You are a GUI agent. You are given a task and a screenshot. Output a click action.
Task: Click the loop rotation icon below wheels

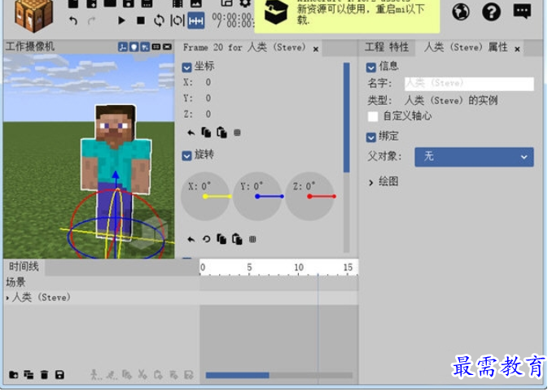tap(207, 239)
